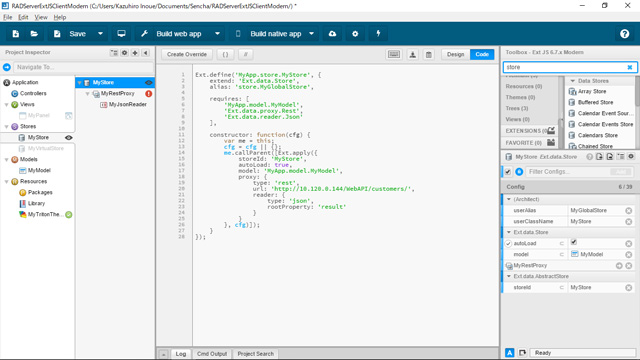Viewport: 640px width, 360px height.
Task: Open the Save dropdown arrow
Action: (100, 34)
